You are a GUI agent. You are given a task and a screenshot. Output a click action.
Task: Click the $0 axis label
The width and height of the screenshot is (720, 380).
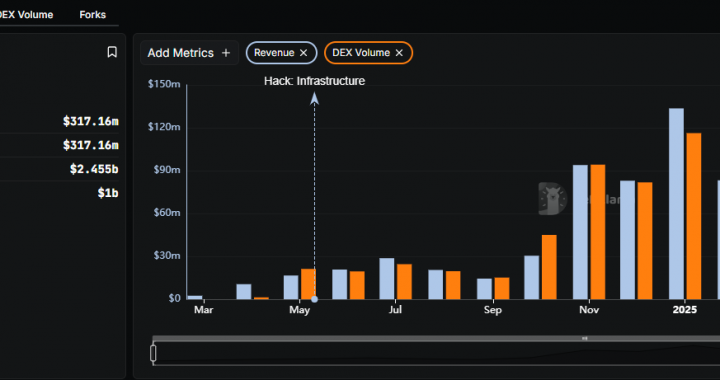(x=174, y=298)
